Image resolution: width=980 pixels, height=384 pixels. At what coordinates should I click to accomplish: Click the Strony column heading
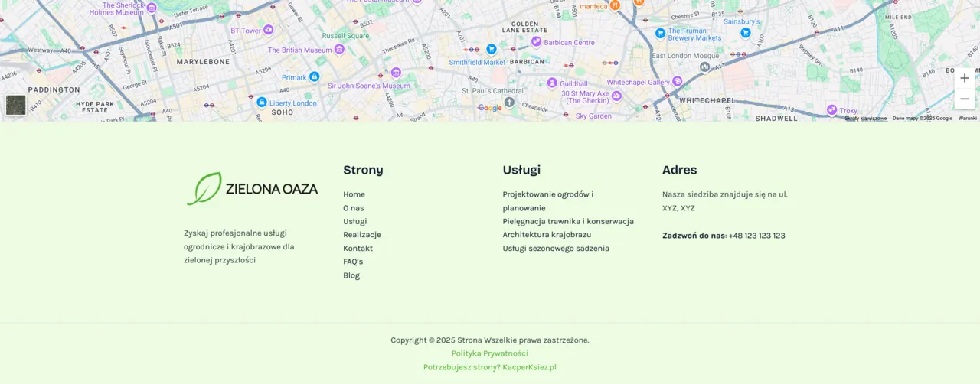tap(363, 170)
